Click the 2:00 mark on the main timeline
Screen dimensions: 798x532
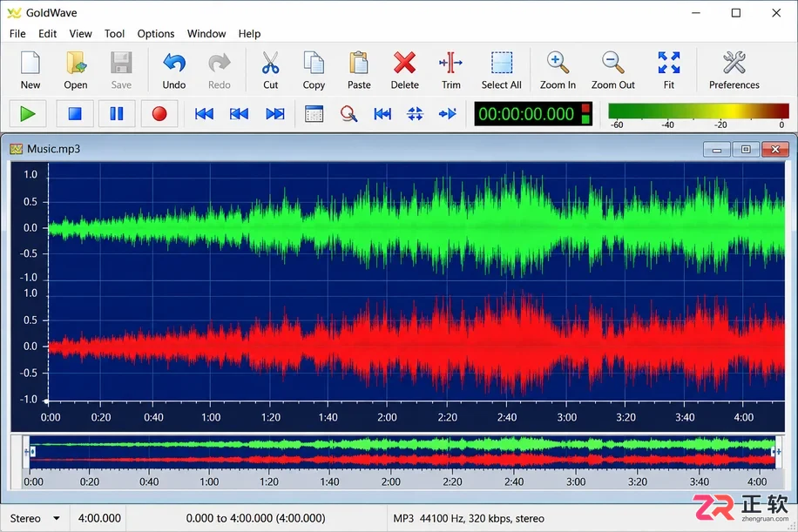(x=387, y=418)
